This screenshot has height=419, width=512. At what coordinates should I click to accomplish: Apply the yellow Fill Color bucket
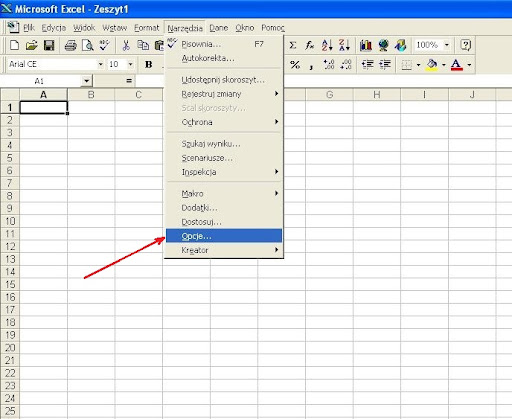click(432, 64)
